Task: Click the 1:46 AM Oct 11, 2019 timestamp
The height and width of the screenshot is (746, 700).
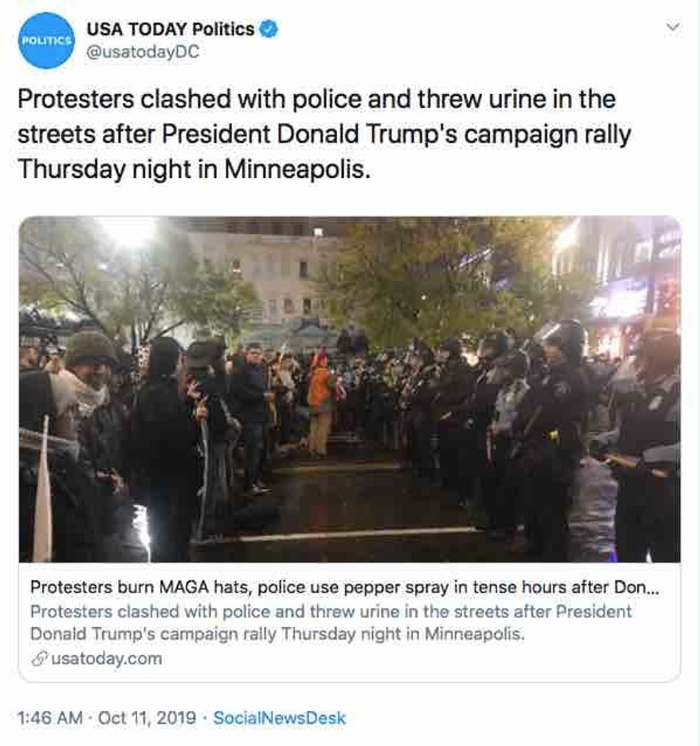Action: click(x=107, y=717)
